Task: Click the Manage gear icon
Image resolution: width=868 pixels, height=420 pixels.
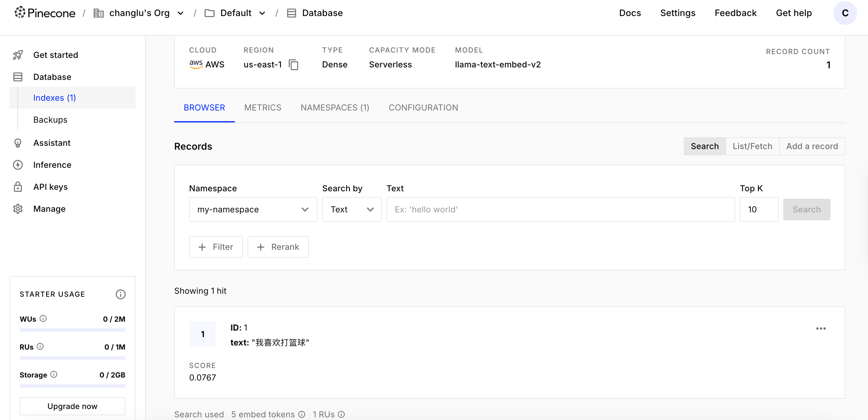Action: click(x=18, y=209)
